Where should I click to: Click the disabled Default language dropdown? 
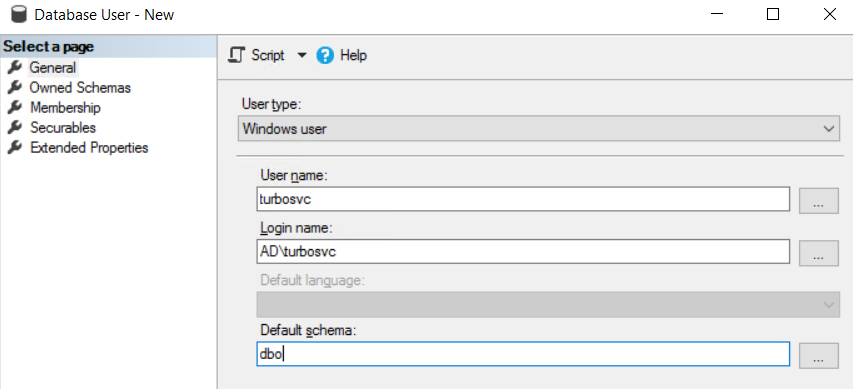(x=548, y=305)
